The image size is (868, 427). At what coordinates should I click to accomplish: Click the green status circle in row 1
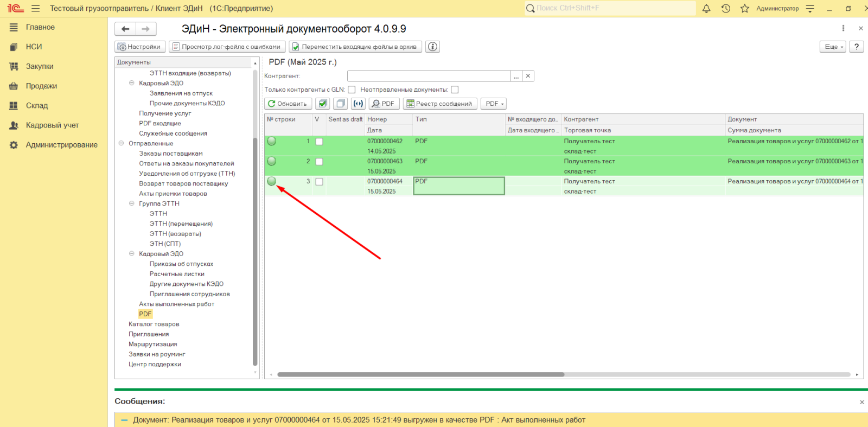[272, 141]
